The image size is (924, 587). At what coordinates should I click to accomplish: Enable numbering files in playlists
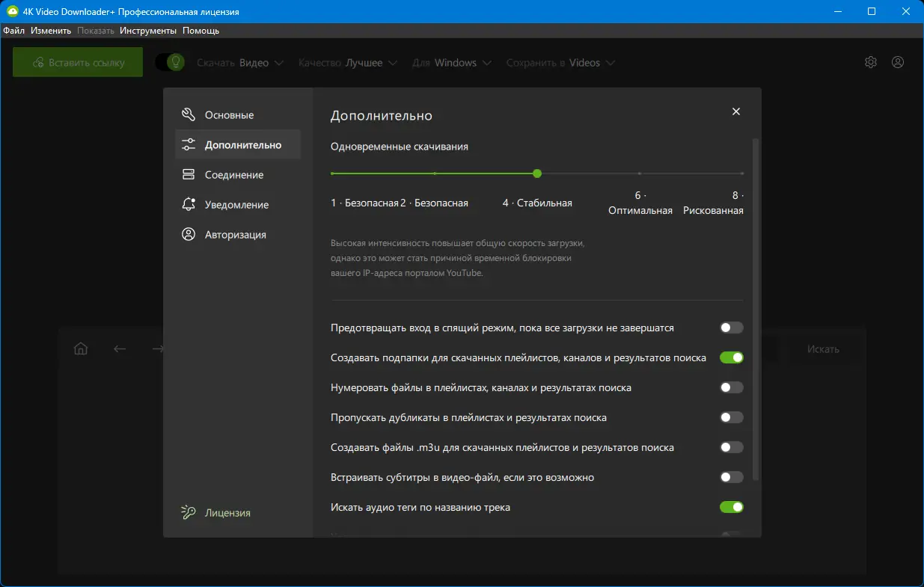click(x=732, y=387)
